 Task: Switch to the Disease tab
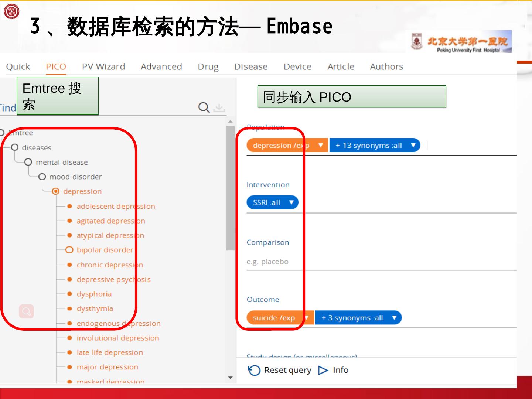[251, 66]
